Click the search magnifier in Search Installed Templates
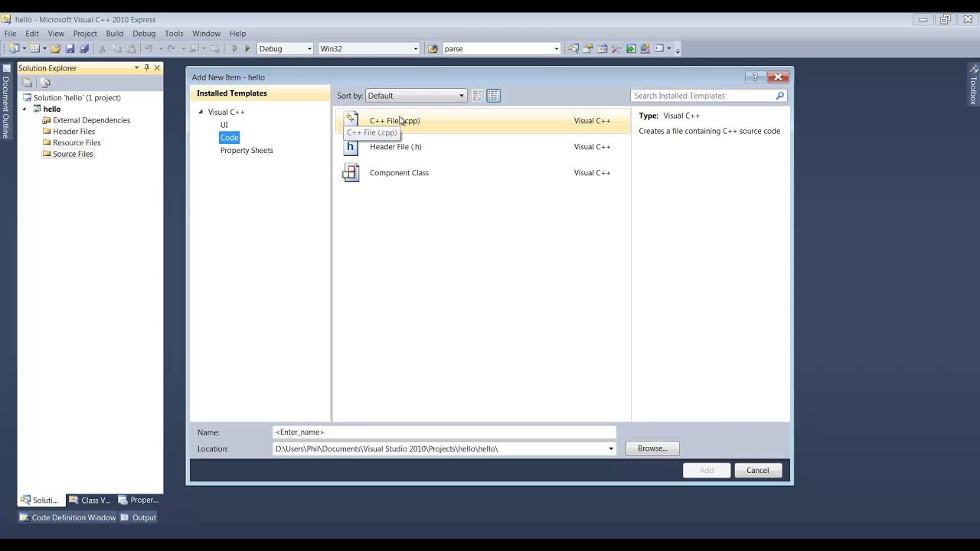980x551 pixels. (x=779, y=96)
